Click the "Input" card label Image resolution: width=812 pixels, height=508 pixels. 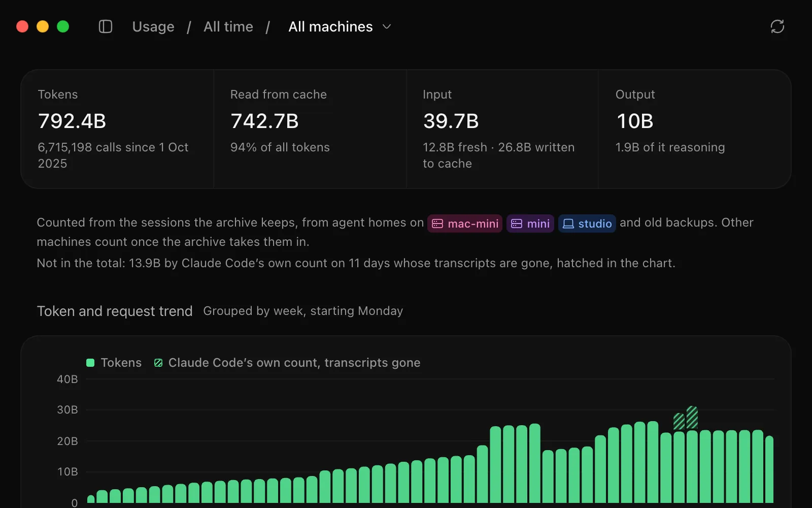point(437,94)
